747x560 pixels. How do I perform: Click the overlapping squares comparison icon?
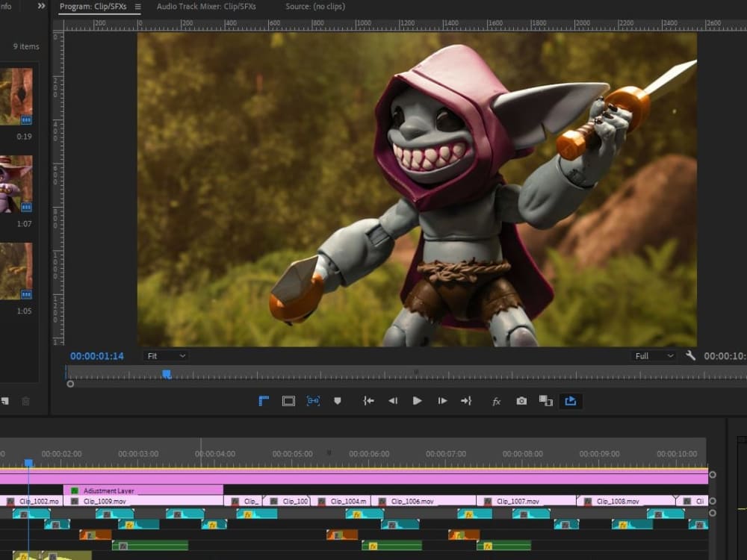coord(545,401)
